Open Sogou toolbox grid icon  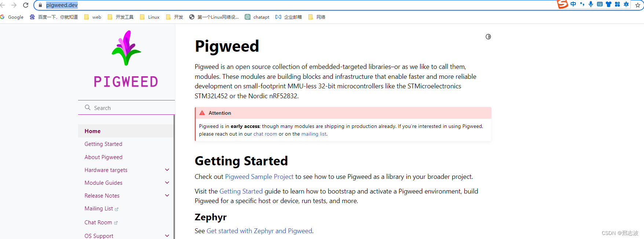(x=617, y=4)
